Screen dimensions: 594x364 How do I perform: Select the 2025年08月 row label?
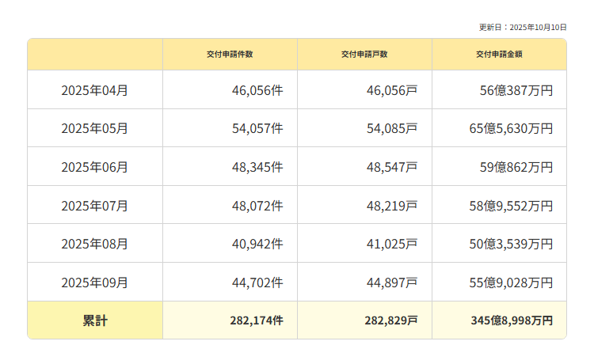click(95, 244)
